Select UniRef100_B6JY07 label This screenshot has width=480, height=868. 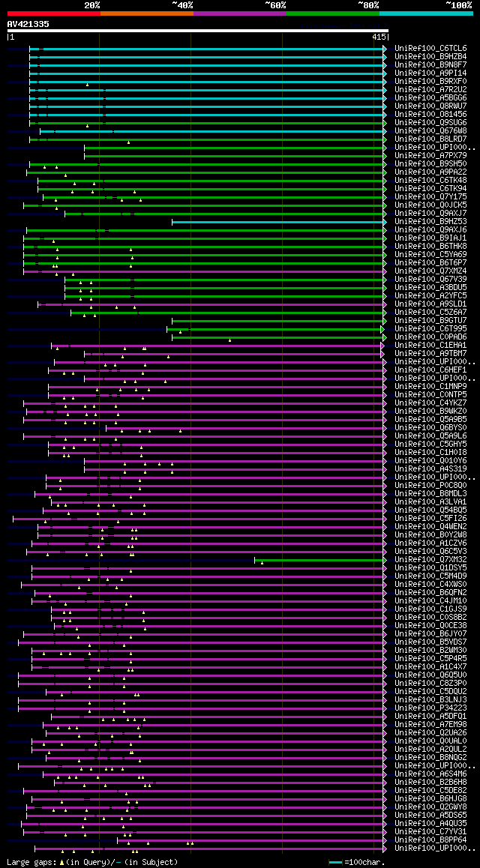[430, 634]
